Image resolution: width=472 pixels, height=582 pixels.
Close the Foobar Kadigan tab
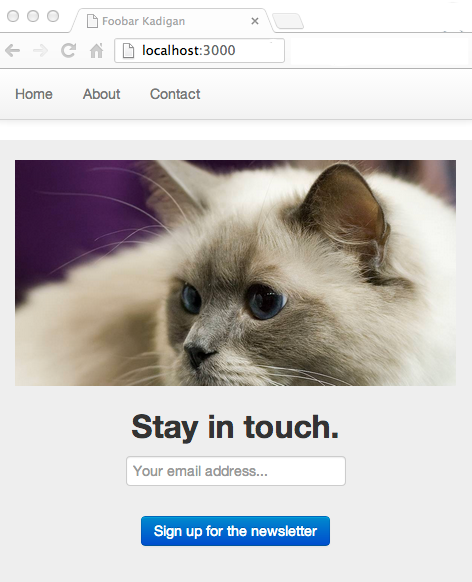[255, 21]
